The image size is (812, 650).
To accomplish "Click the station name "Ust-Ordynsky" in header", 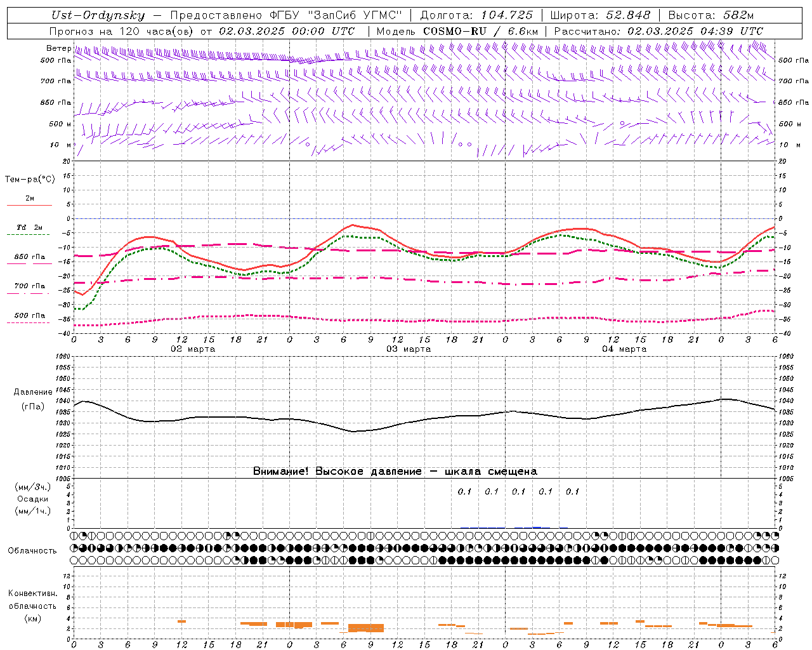I will coord(98,16).
